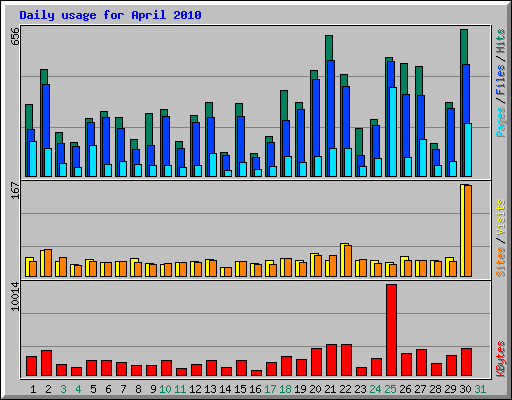The width and height of the screenshot is (512, 400).
Task: Click day label 29
Action: 450,389
